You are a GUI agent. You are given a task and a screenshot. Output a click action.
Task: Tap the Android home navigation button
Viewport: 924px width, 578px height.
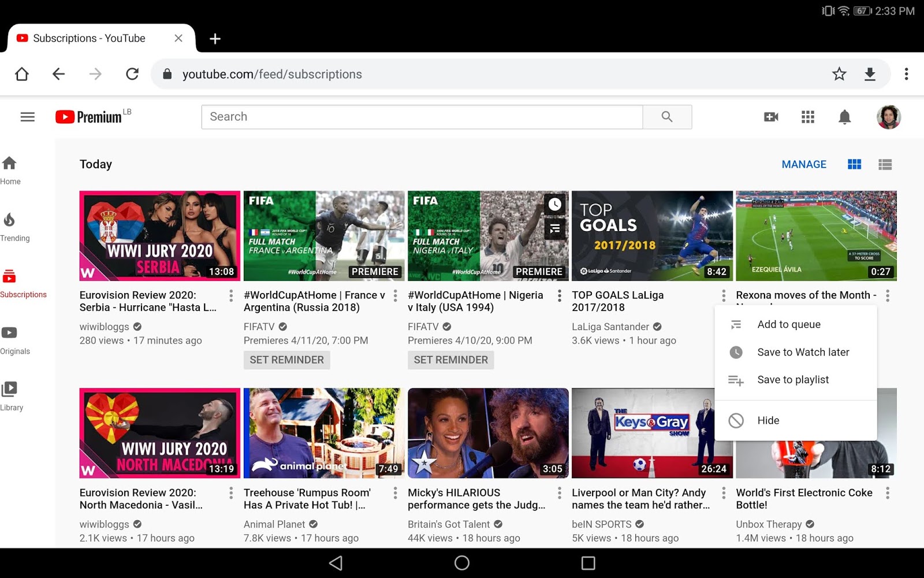462,563
